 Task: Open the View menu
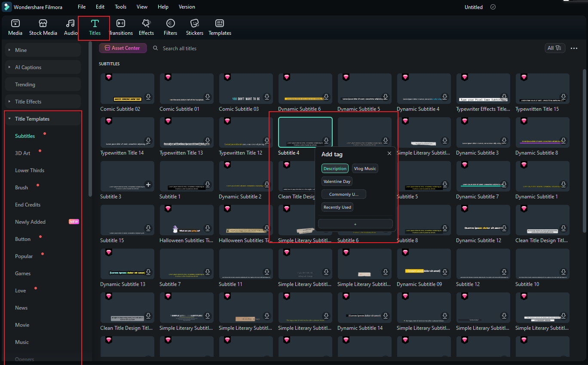tap(142, 7)
